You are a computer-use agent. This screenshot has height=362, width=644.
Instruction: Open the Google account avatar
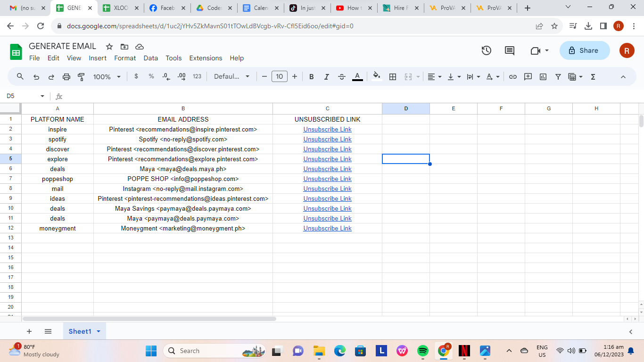tap(627, 50)
